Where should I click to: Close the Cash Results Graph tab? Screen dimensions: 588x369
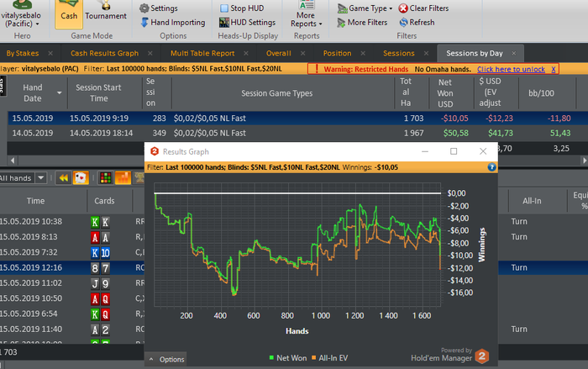150,53
